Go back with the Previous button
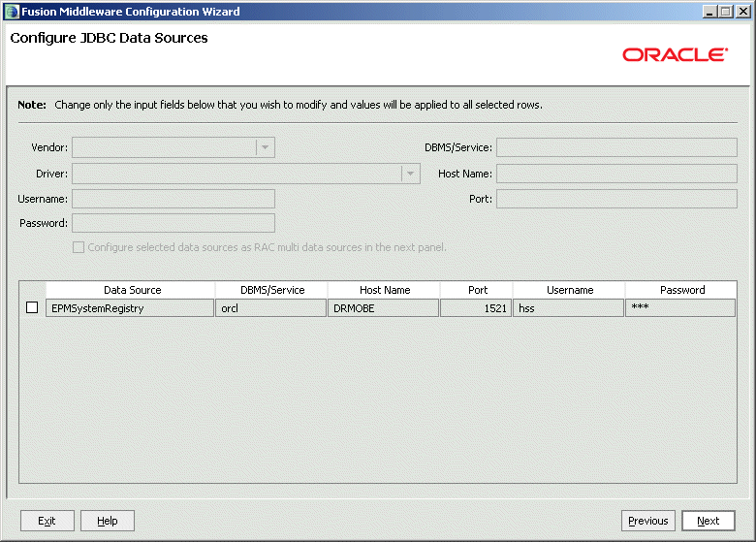 (648, 521)
